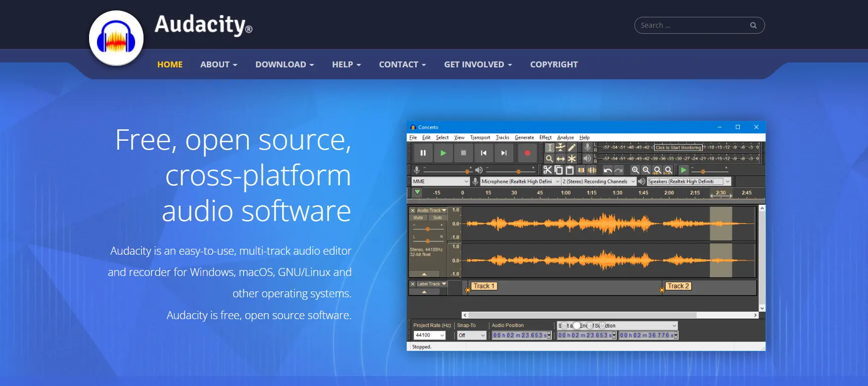Click Click to Start Monitoring on meter
This screenshot has width=868, height=386.
click(x=678, y=147)
